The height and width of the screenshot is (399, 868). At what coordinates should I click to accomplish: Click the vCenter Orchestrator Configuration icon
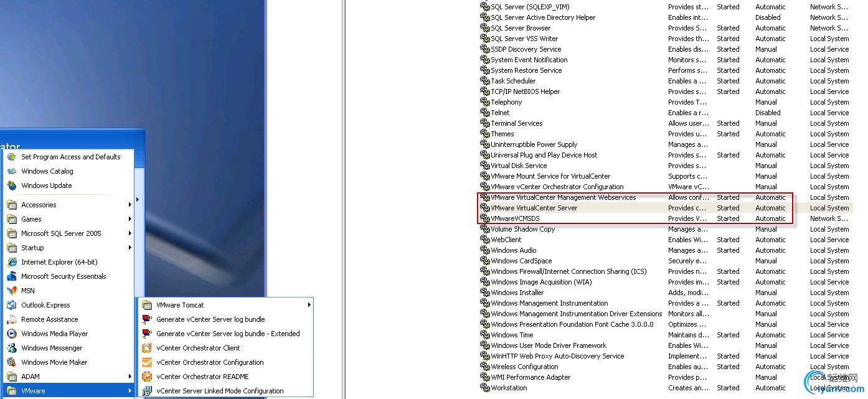(x=147, y=362)
